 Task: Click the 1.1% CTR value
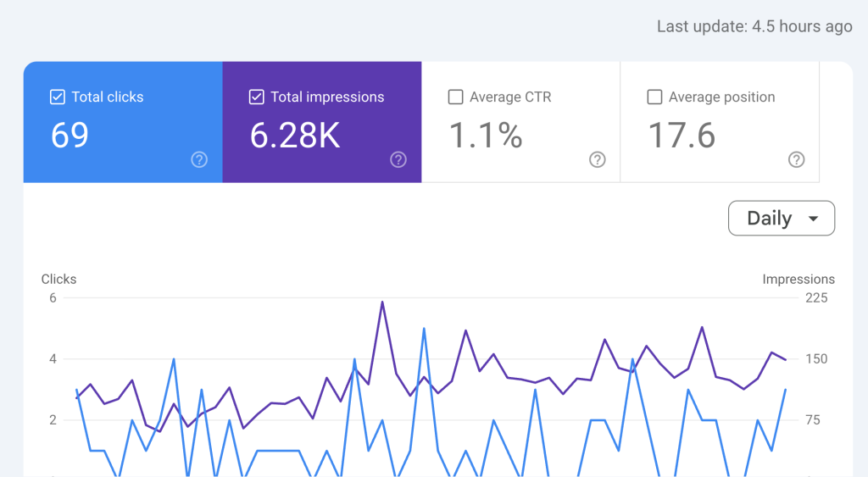click(485, 136)
